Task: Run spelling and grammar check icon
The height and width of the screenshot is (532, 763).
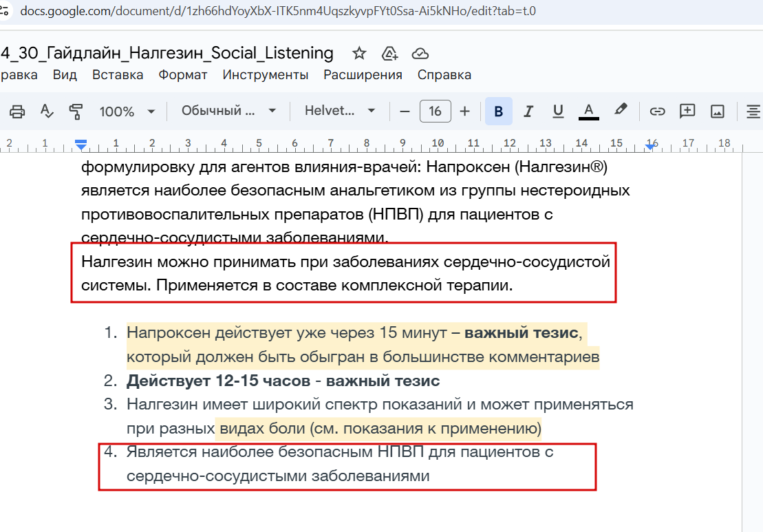Action: click(x=47, y=111)
